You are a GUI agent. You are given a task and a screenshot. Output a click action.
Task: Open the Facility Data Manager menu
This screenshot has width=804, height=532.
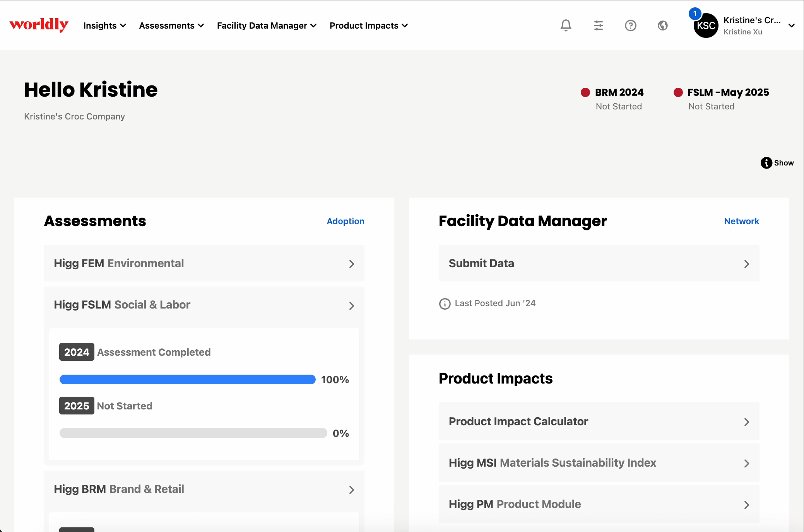267,26
